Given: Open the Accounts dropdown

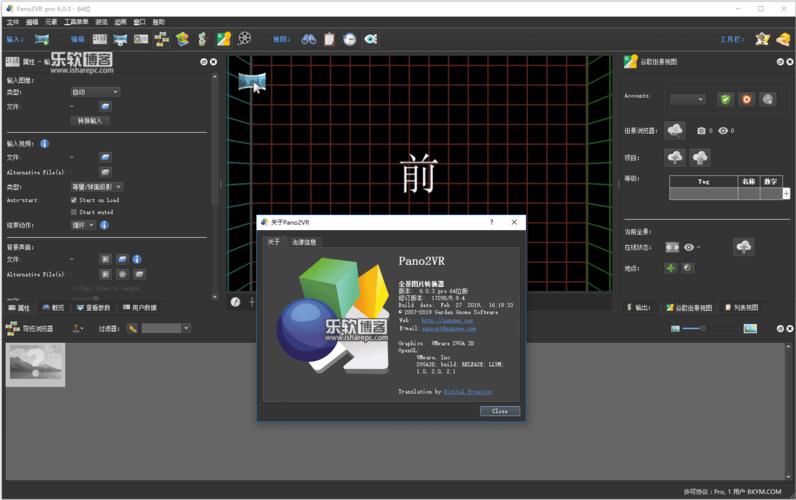Looking at the screenshot, I should pyautogui.click(x=688, y=99).
